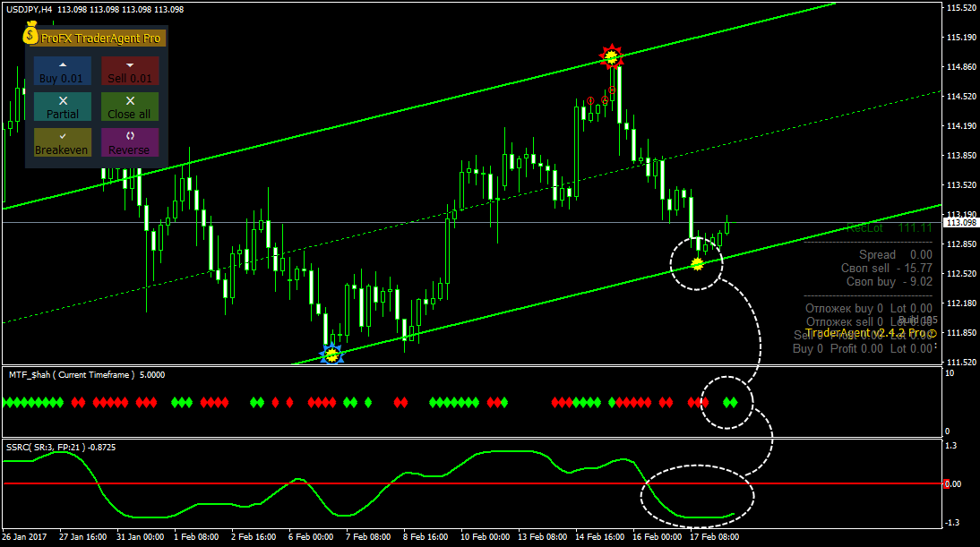Click the Sell 0.01 button
The height and width of the screenshot is (547, 980).
[x=130, y=72]
